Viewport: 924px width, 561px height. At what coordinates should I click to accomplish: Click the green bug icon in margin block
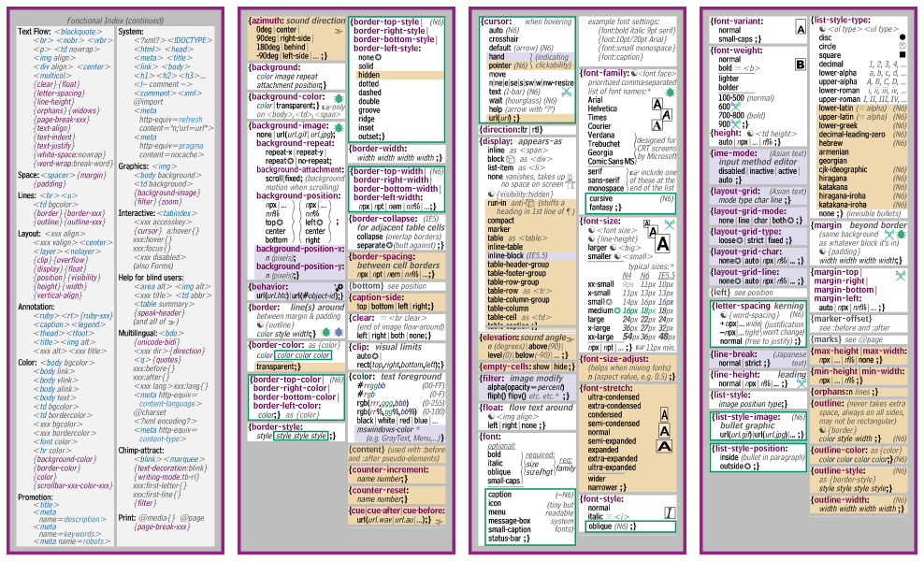901,235
